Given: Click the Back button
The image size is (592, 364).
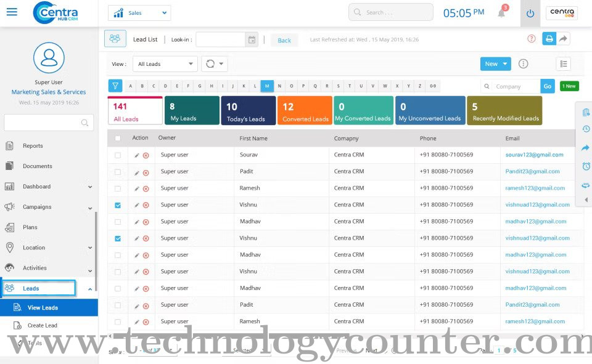Looking at the screenshot, I should pyautogui.click(x=284, y=40).
